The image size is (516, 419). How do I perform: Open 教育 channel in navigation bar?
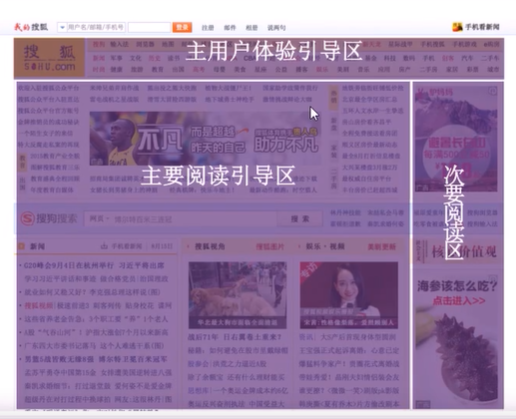click(x=157, y=69)
